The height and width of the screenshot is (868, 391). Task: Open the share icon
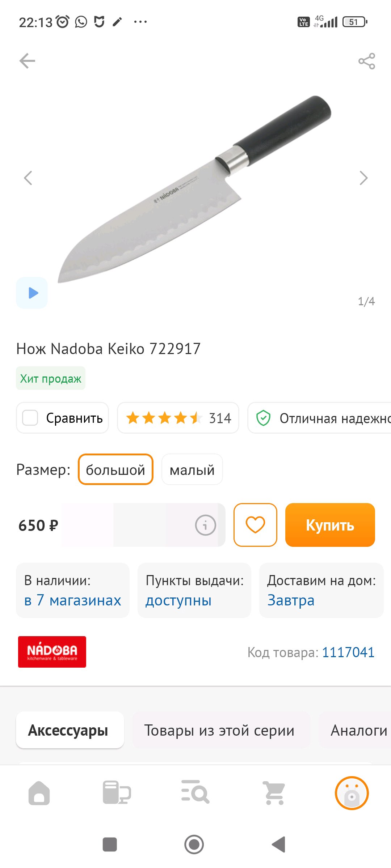pos(367,61)
